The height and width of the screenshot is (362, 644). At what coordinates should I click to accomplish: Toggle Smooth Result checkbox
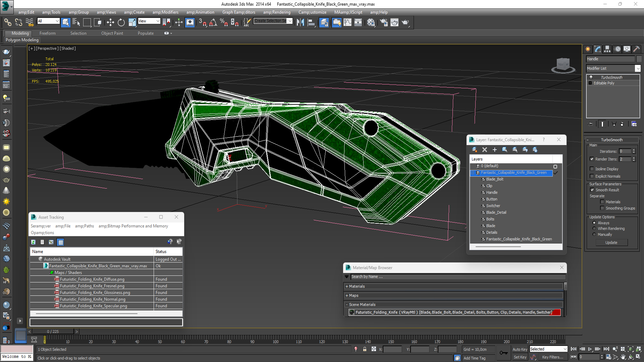592,190
